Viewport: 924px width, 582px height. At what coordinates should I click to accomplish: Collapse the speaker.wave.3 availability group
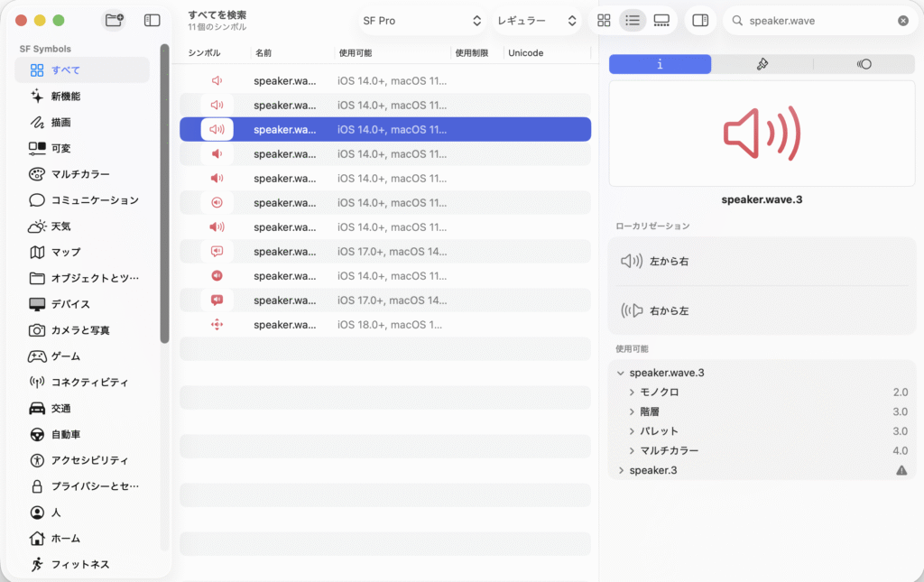pyautogui.click(x=621, y=373)
